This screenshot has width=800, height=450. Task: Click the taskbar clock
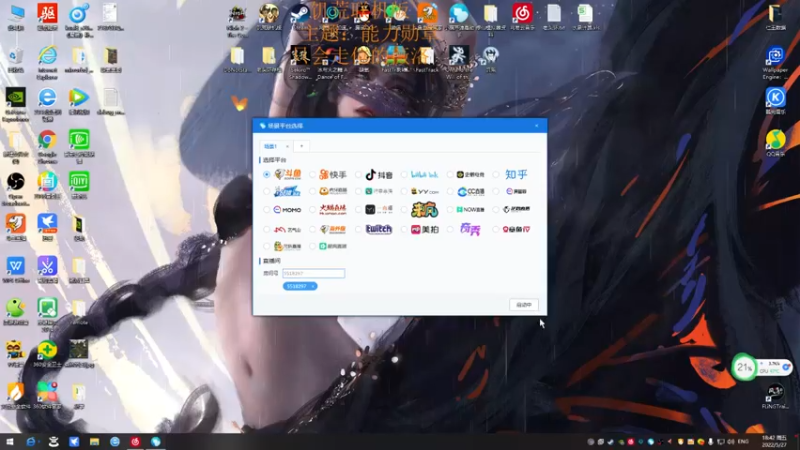[774, 441]
